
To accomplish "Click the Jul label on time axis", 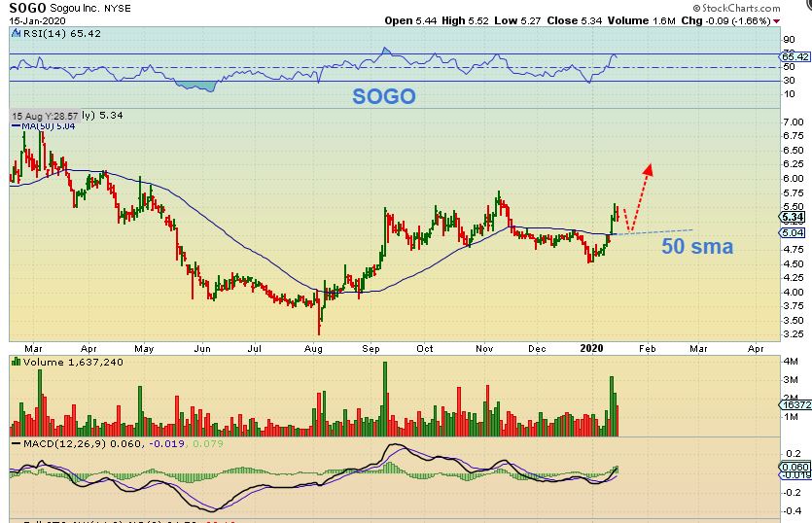I will tap(254, 349).
